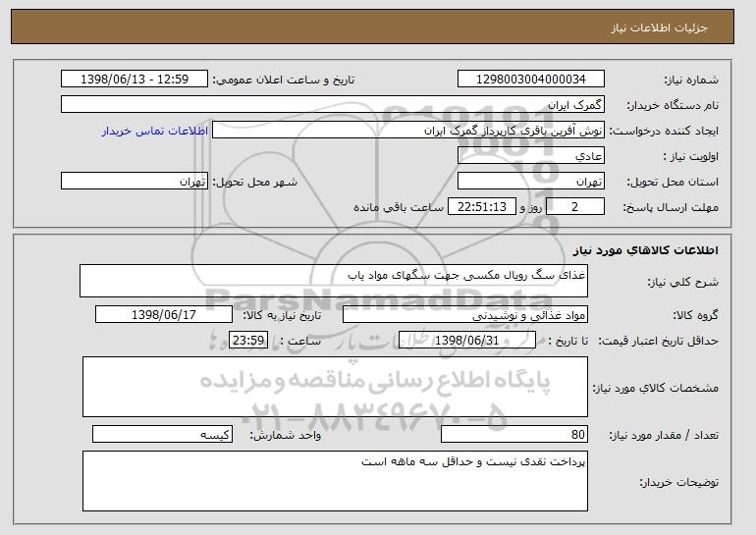Click the label واحد شمارش
This screenshot has height=535, width=756.
pyautogui.click(x=285, y=435)
